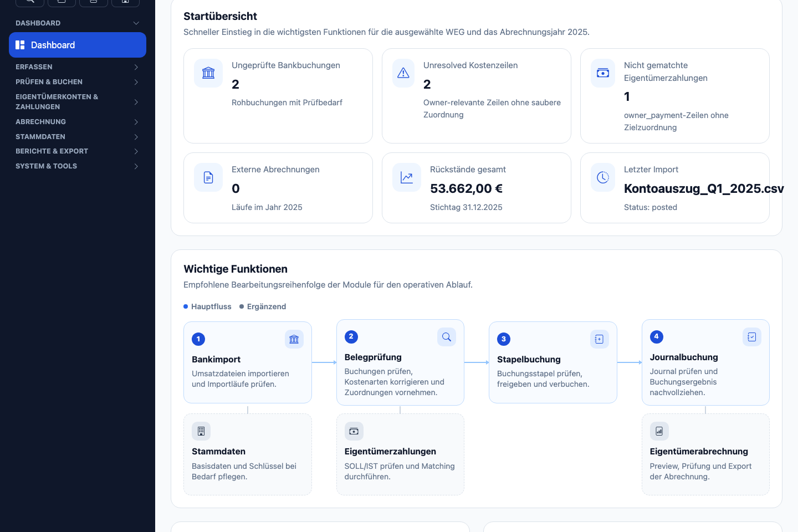Click 'owner_payment-Zeilen ohne Zielzuordnung' text
Image resolution: width=798 pixels, height=532 pixels.
point(676,121)
